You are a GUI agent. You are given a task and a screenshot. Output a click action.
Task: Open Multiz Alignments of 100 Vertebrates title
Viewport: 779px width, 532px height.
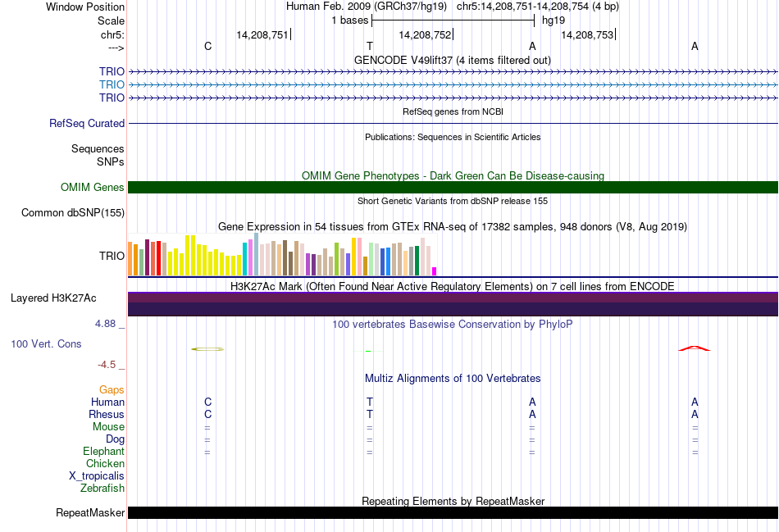[453, 379]
